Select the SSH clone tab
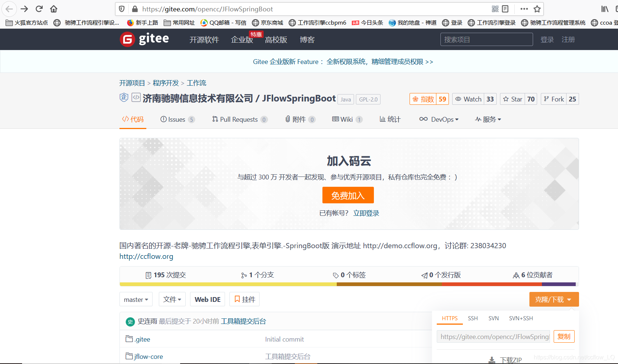This screenshot has width=618, height=364. 473,318
